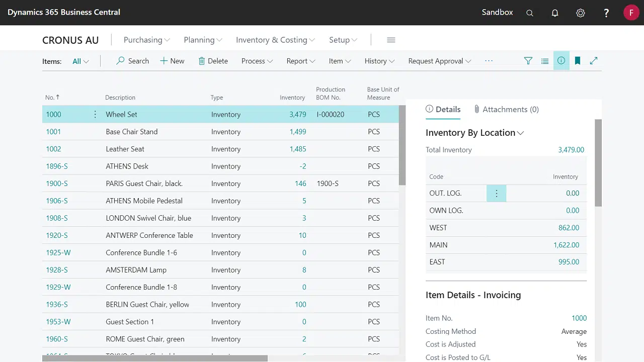Click the filter funnel icon
This screenshot has width=644, height=362.
click(528, 61)
